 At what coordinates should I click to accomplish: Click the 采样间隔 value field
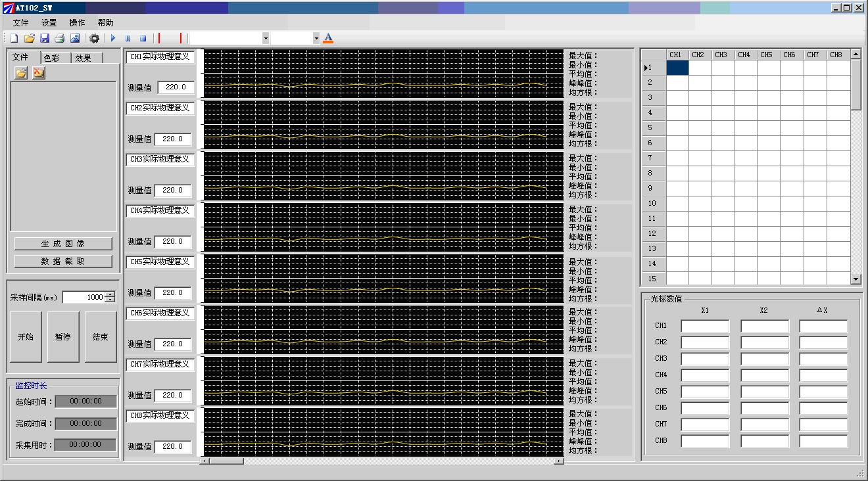(84, 298)
